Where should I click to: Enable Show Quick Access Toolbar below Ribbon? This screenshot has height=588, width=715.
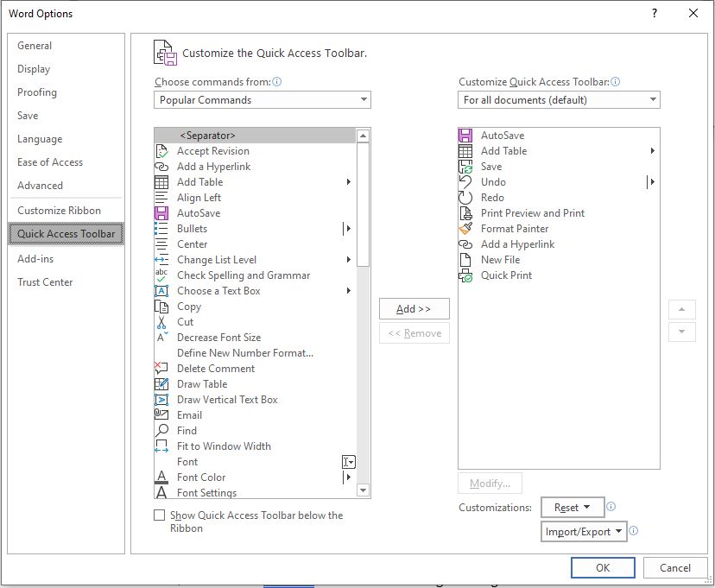click(x=159, y=515)
